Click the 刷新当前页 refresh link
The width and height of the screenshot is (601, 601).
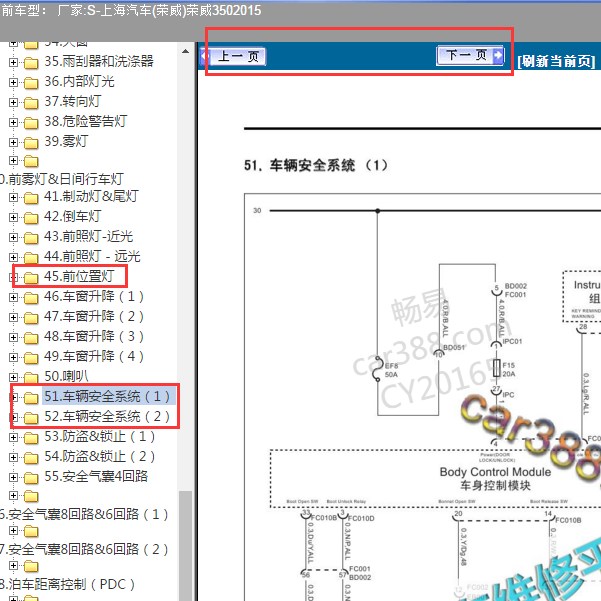tap(556, 61)
